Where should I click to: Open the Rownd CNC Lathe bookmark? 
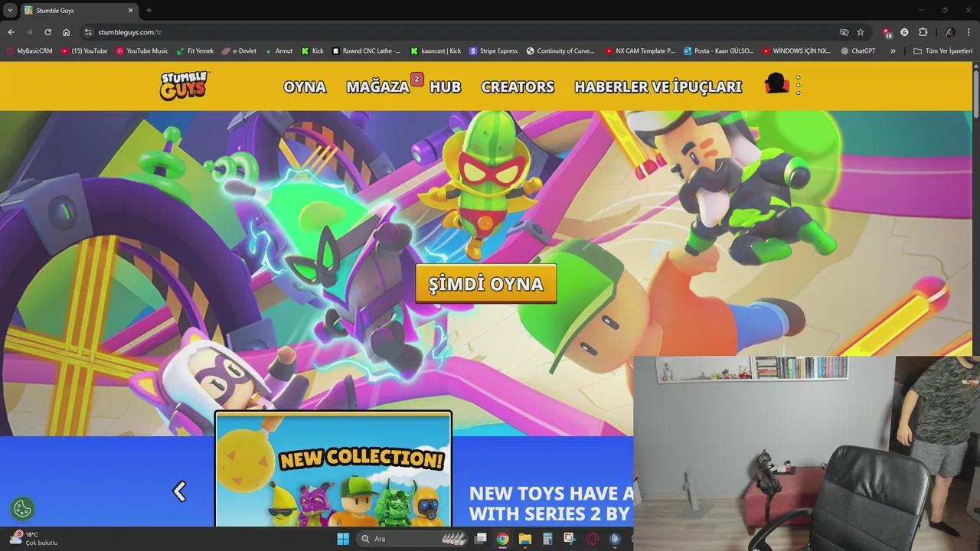[x=366, y=51]
